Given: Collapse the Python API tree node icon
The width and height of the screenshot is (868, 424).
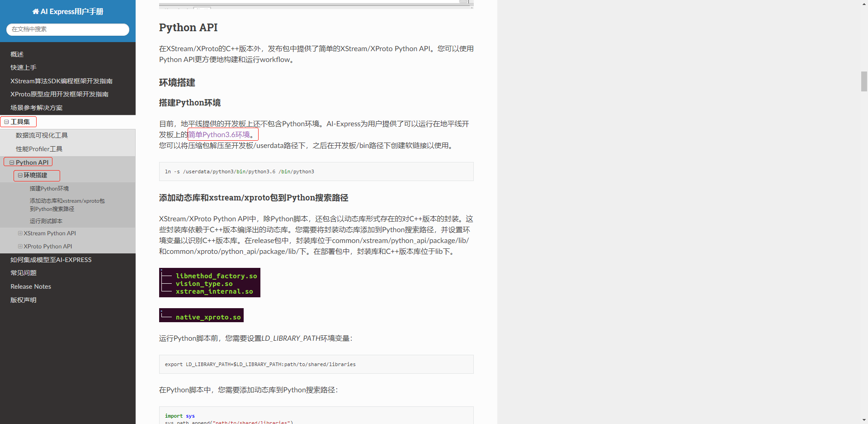Looking at the screenshot, I should pos(12,162).
